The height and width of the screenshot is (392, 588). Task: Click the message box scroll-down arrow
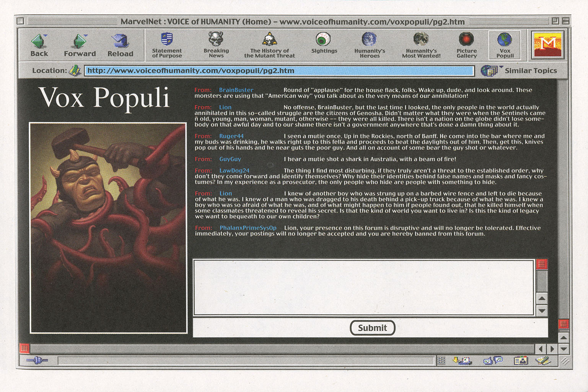click(x=542, y=310)
